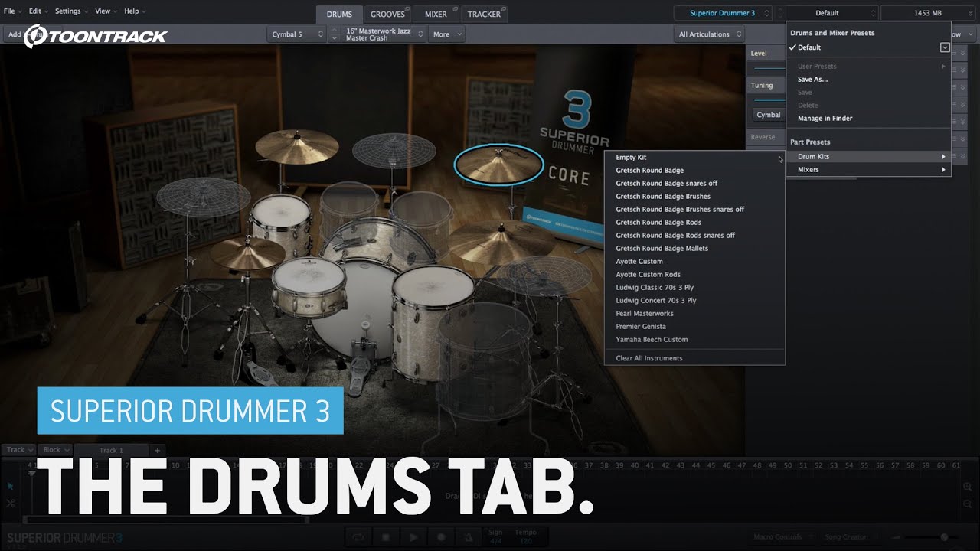Open Macro Controls
The width and height of the screenshot is (980, 551).
[780, 537]
